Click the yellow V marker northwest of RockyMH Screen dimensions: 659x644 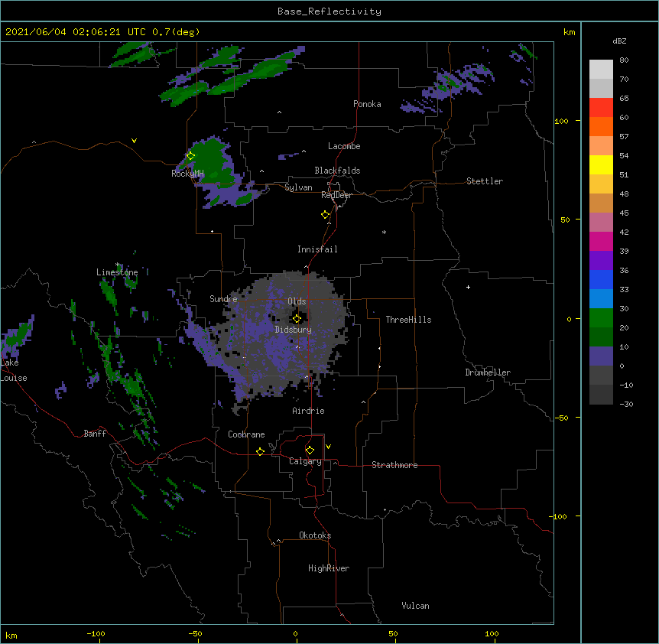[x=134, y=141]
